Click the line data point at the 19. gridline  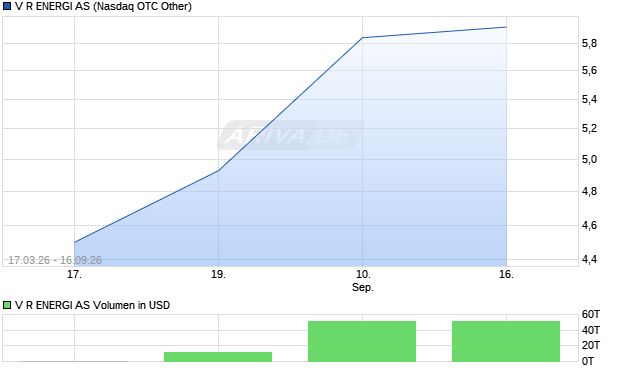coord(218,171)
